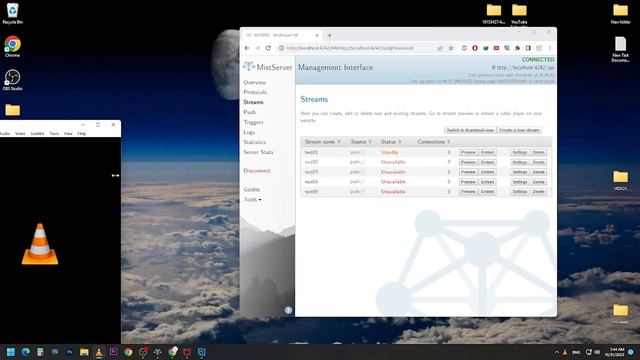Preview the test05 stream

click(x=468, y=191)
